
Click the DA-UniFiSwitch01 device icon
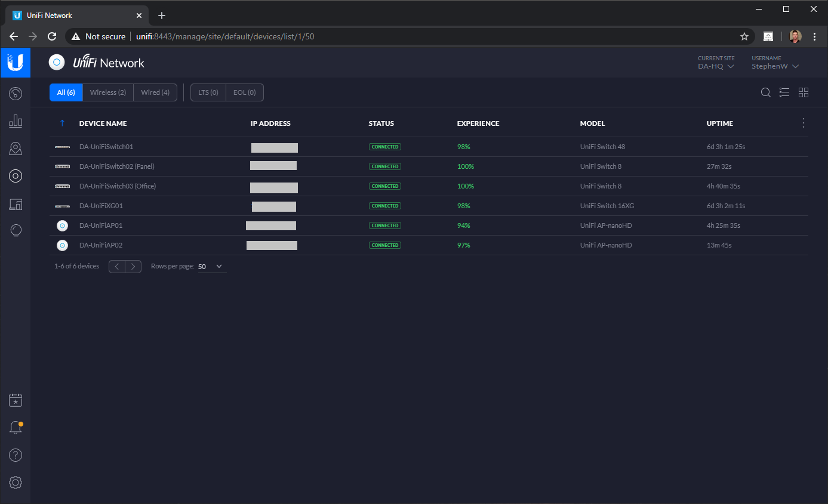coord(62,147)
